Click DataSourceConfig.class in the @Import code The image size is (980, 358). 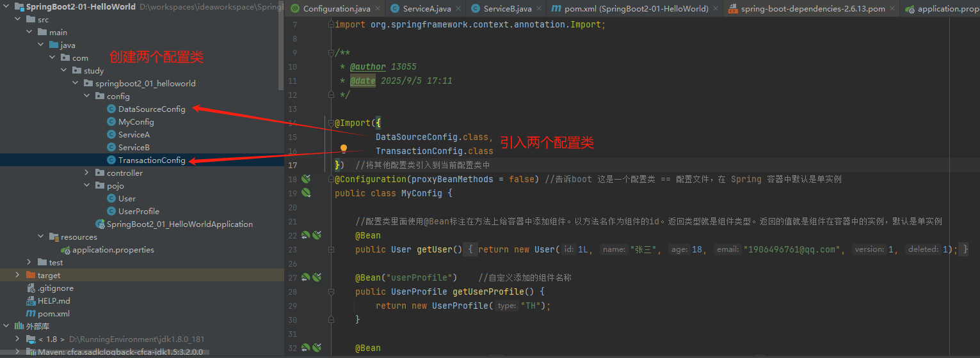click(x=432, y=137)
